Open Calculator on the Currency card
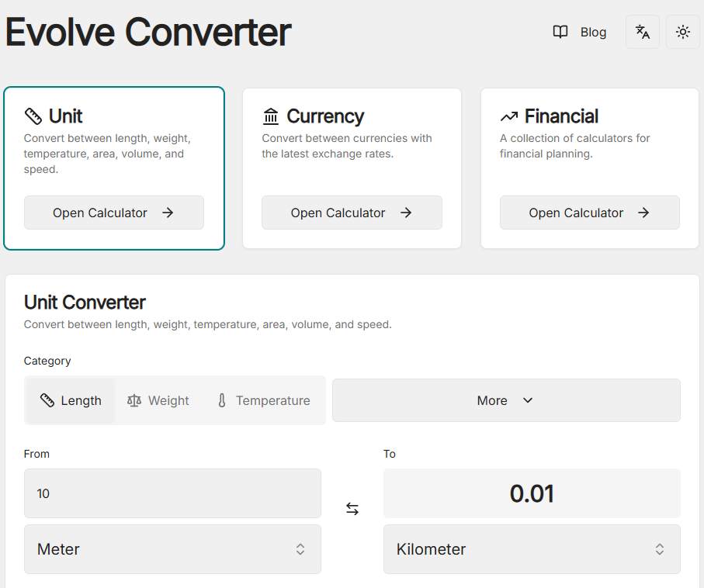The height and width of the screenshot is (588, 704). 352,212
